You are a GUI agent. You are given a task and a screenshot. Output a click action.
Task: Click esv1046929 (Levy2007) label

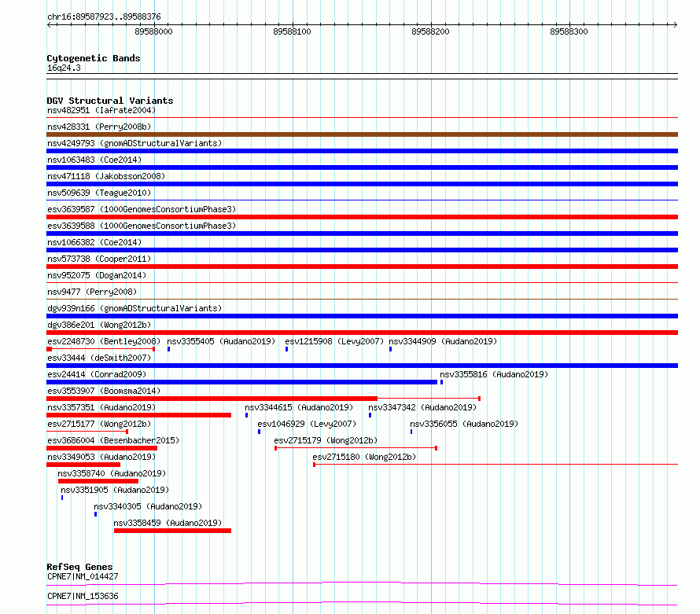click(307, 424)
